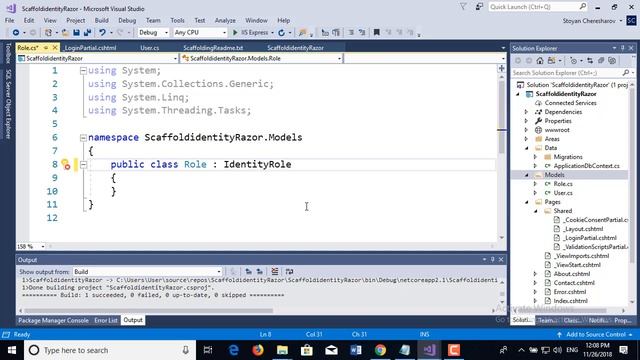Click the Clear All icon in the Output toolbar
640x360 pixels.
click(275, 271)
